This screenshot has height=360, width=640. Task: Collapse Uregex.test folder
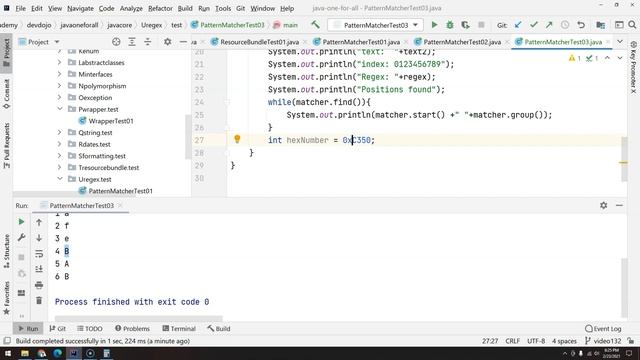tap(60, 179)
